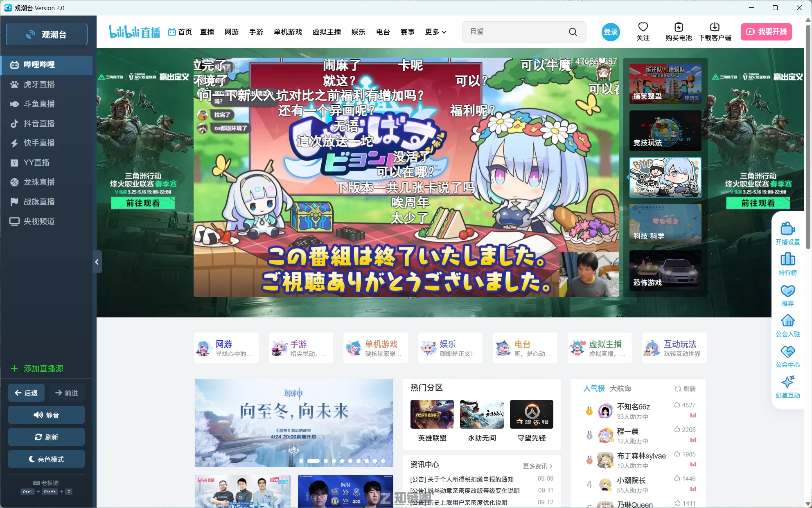This screenshot has height=508, width=812.
Task: Select 虎牙直播 live source
Action: pyautogui.click(x=46, y=84)
